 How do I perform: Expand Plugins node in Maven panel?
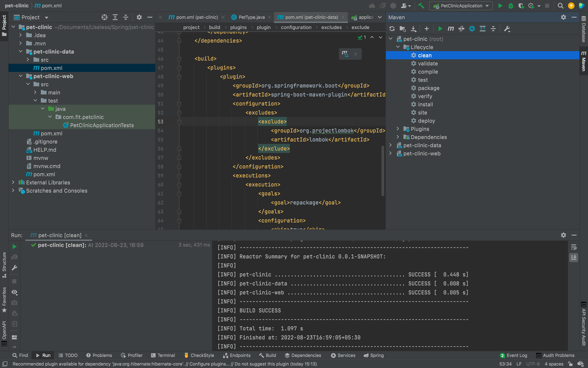[x=398, y=129]
